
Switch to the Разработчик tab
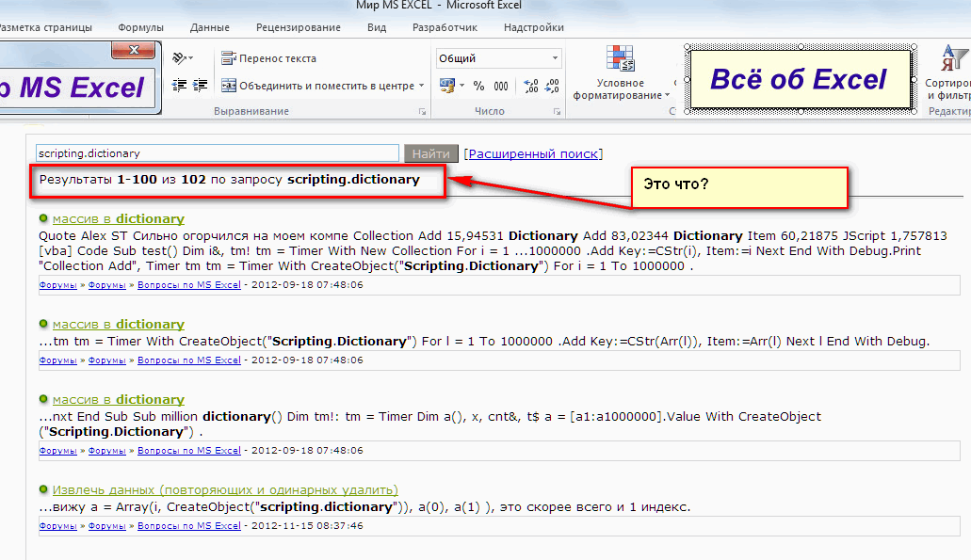[x=445, y=27]
